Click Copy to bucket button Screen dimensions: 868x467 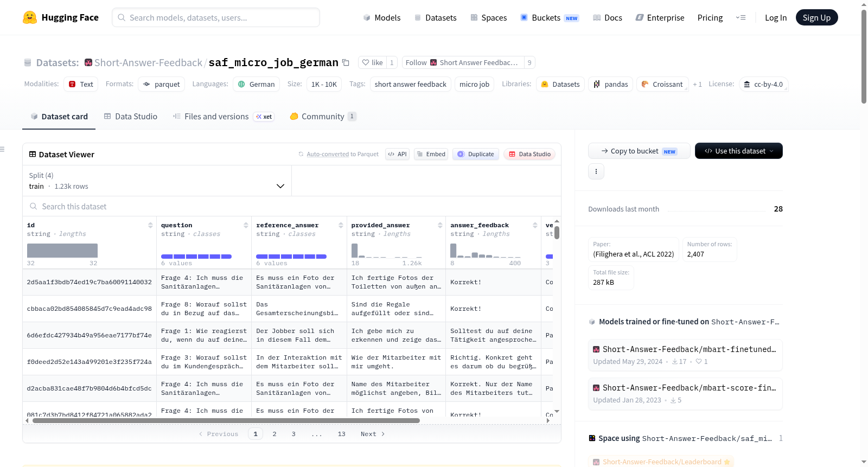[639, 151]
